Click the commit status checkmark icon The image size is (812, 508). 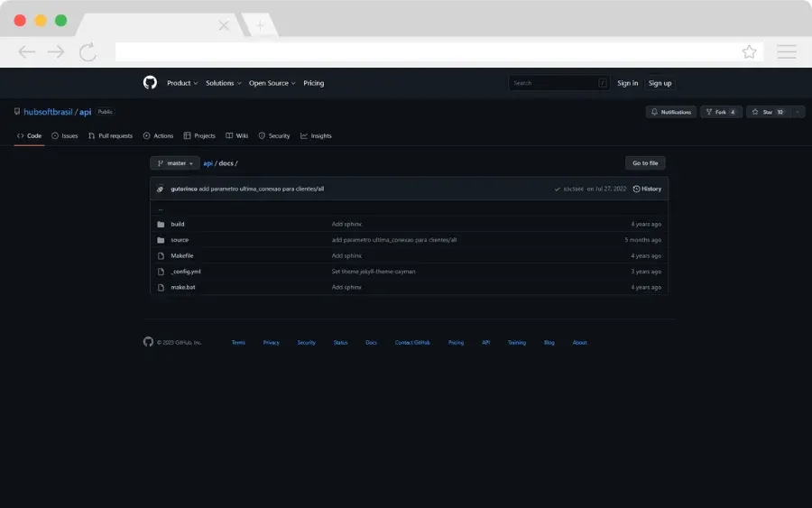point(558,189)
